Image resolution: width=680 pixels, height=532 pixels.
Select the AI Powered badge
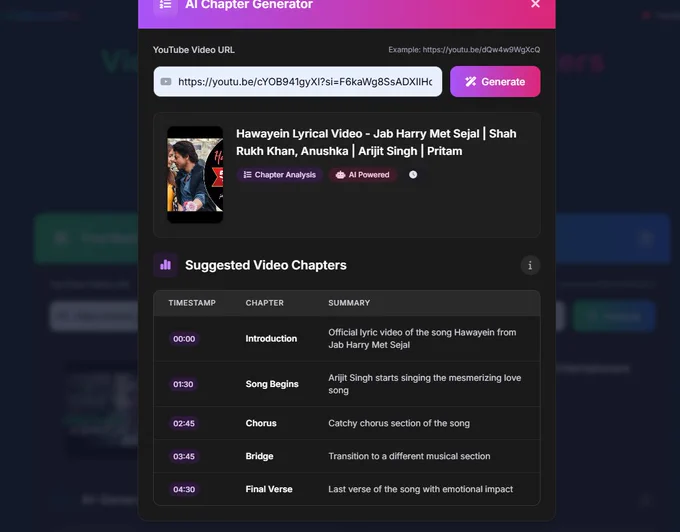coord(363,175)
